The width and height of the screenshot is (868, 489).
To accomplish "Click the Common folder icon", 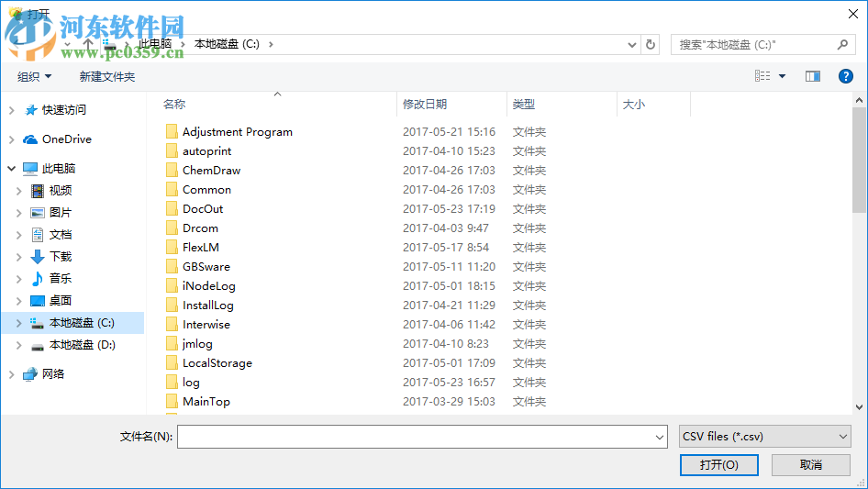I will click(172, 189).
